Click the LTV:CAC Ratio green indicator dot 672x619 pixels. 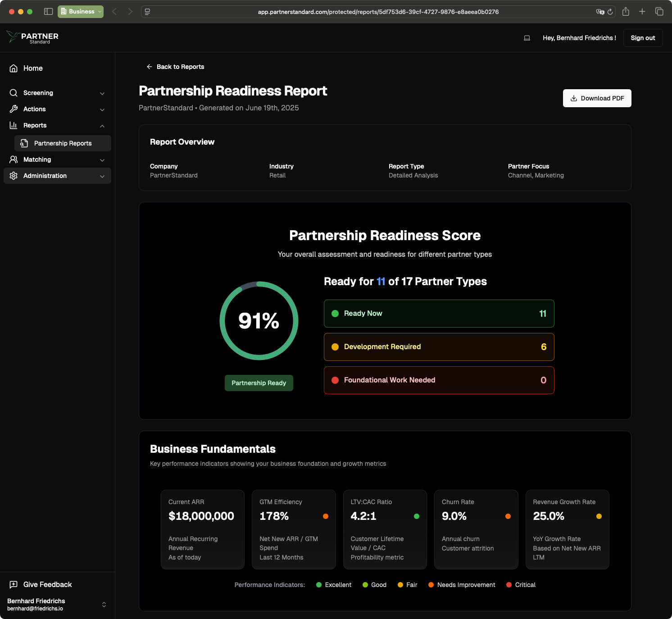(417, 516)
